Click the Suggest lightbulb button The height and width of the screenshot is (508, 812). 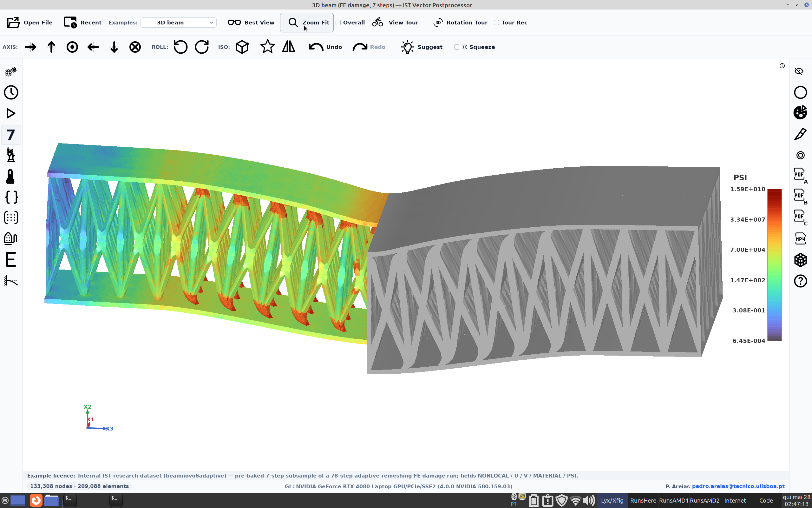422,47
